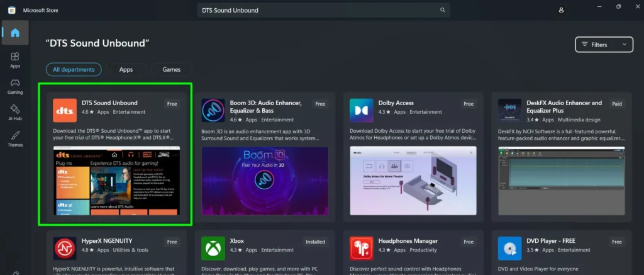This screenshot has width=644, height=275.
Task: Click the DTS Sound Unbound app icon
Action: pyautogui.click(x=65, y=110)
